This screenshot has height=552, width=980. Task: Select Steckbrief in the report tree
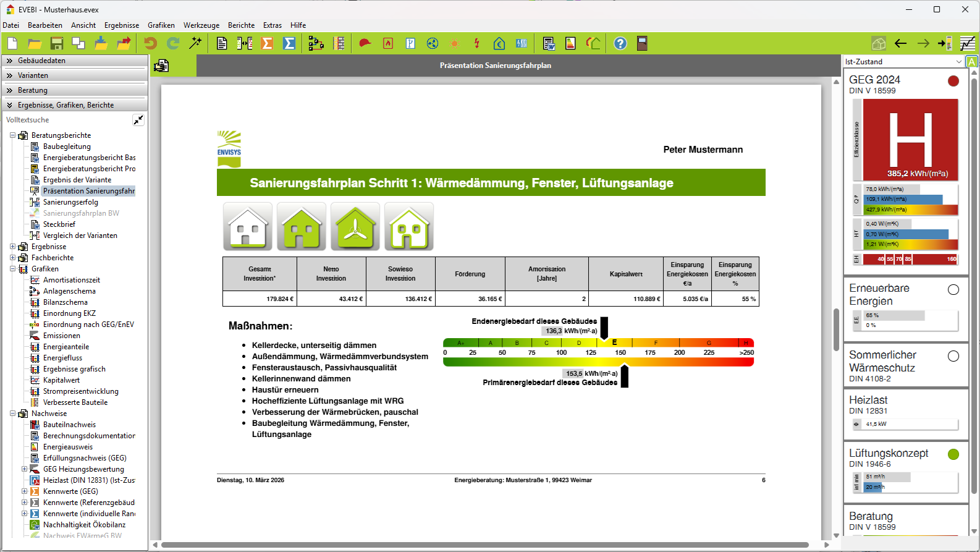59,224
